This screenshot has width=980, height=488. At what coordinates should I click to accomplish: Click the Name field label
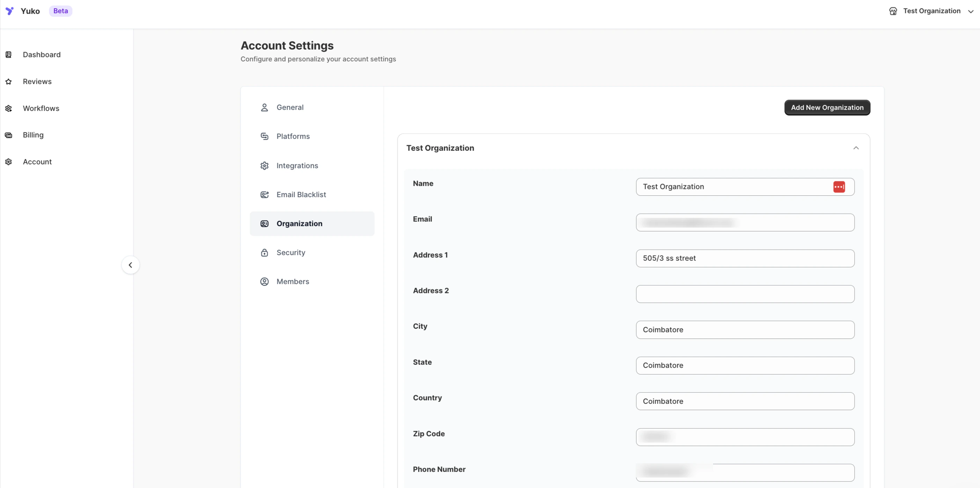423,183
